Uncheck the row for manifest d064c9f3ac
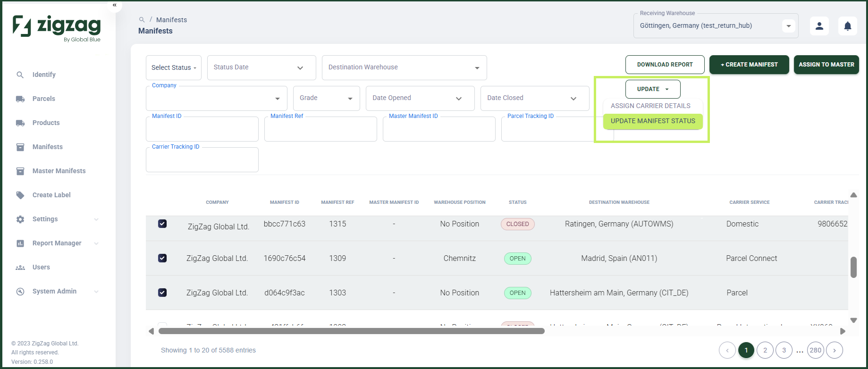Viewport: 868px width, 369px height. click(x=162, y=293)
